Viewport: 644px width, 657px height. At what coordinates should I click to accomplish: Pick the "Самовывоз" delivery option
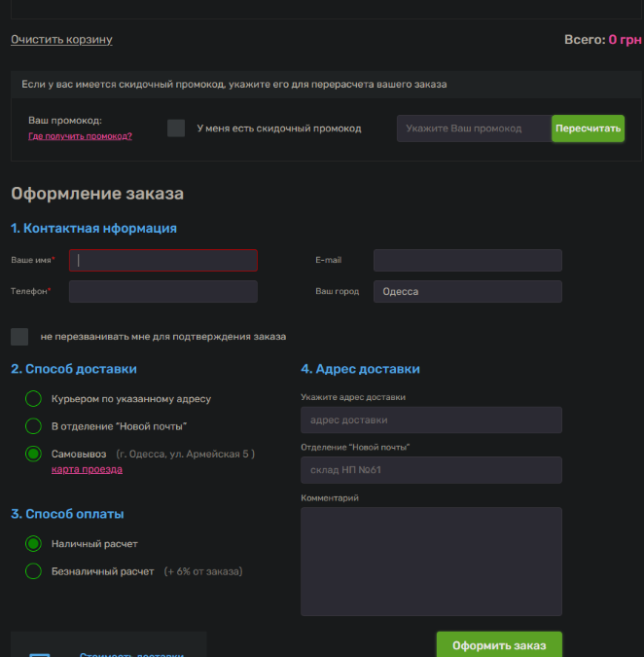pyautogui.click(x=34, y=454)
